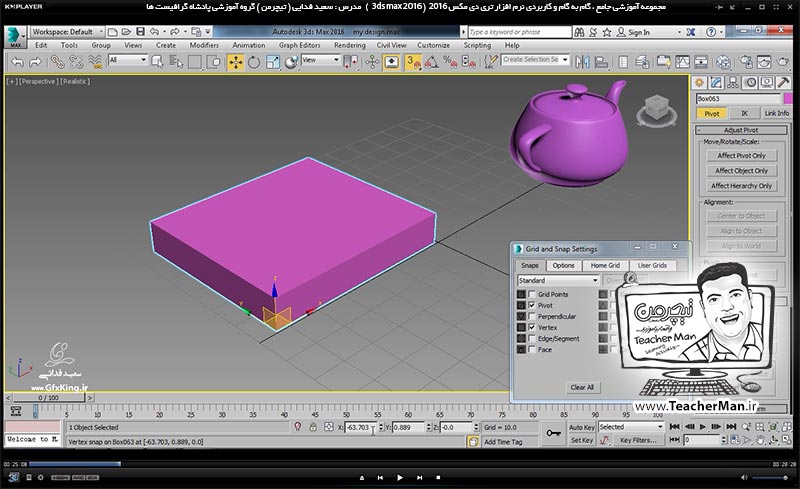This screenshot has height=489, width=800.
Task: Click the Align tool icon
Action: (x=601, y=62)
